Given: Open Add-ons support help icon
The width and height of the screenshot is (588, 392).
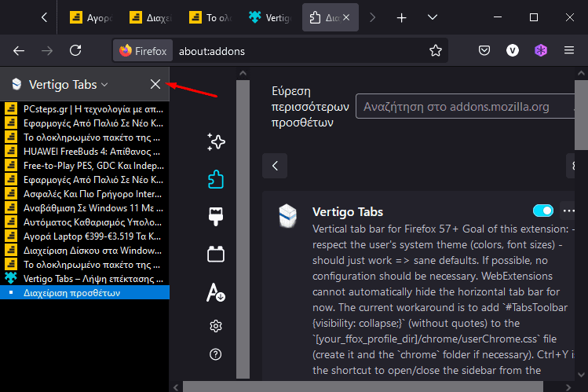Looking at the screenshot, I should point(216,354).
